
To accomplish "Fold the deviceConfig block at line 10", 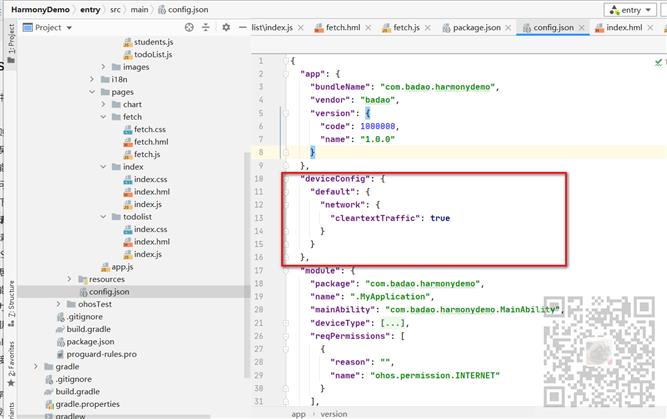I will click(x=286, y=179).
